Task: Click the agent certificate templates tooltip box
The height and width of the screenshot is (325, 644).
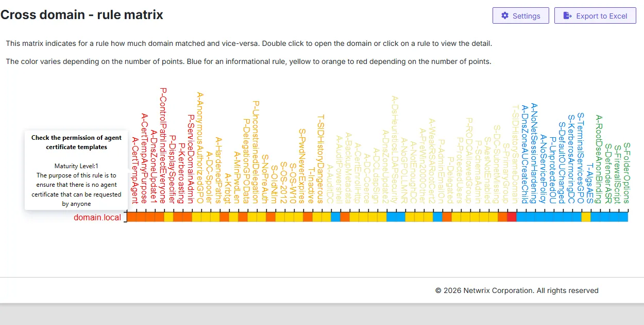Action: 76,170
